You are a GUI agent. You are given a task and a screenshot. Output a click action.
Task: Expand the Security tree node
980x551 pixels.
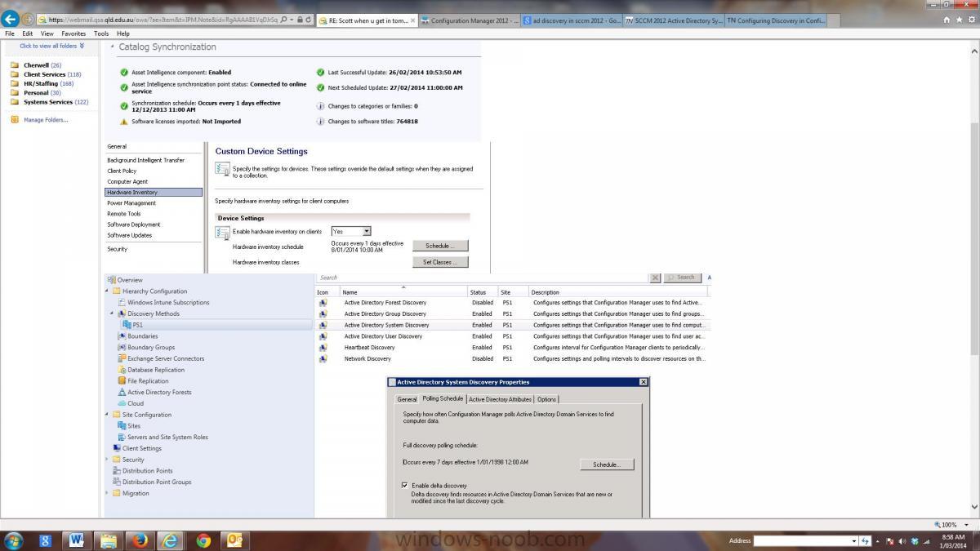click(x=107, y=460)
